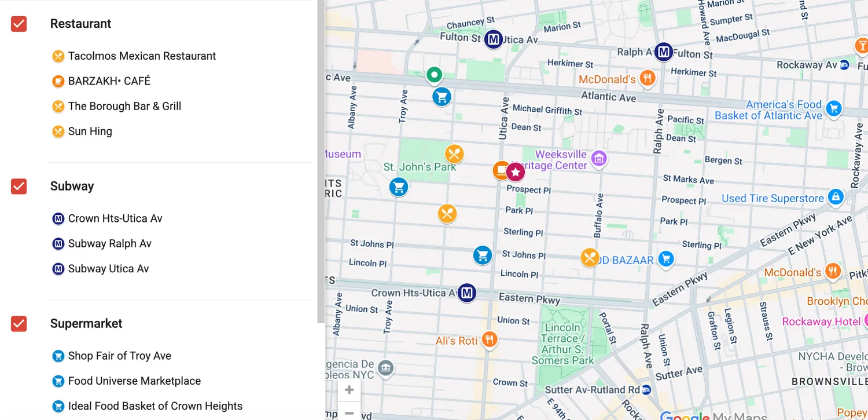The width and height of the screenshot is (868, 420).
Task: Open BARZAKH• CAFÉ from the list
Action: pos(109,81)
